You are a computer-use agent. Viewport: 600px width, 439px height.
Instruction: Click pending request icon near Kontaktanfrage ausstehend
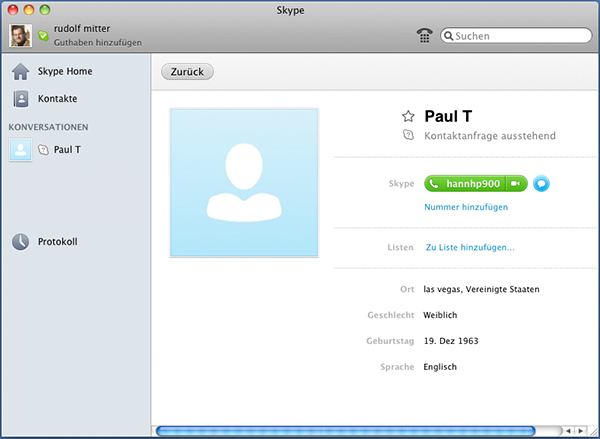tap(408, 135)
